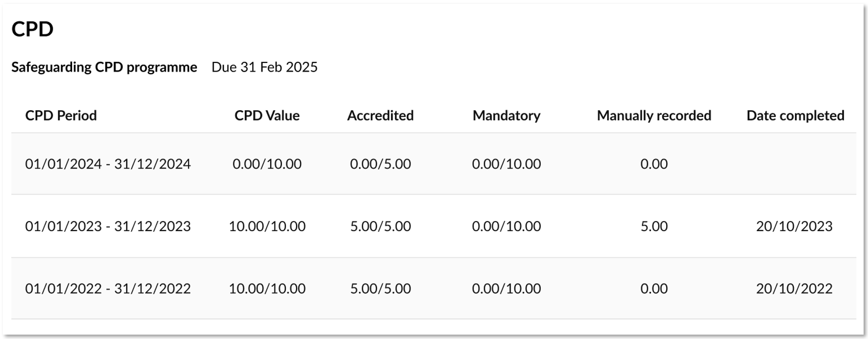Image resolution: width=868 pixels, height=339 pixels.
Task: Select the 01/01/2024 - 31/12/2024 period row
Action: (x=434, y=164)
